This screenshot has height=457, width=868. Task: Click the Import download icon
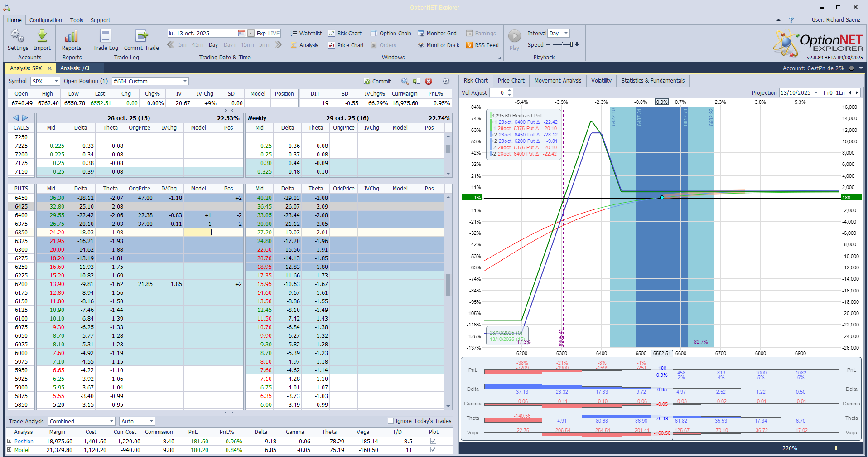click(x=42, y=36)
